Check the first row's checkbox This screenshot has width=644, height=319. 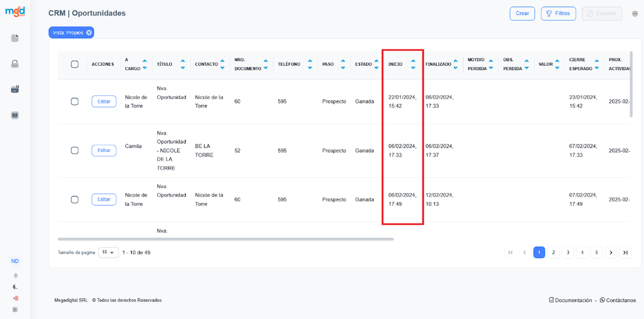(x=75, y=101)
